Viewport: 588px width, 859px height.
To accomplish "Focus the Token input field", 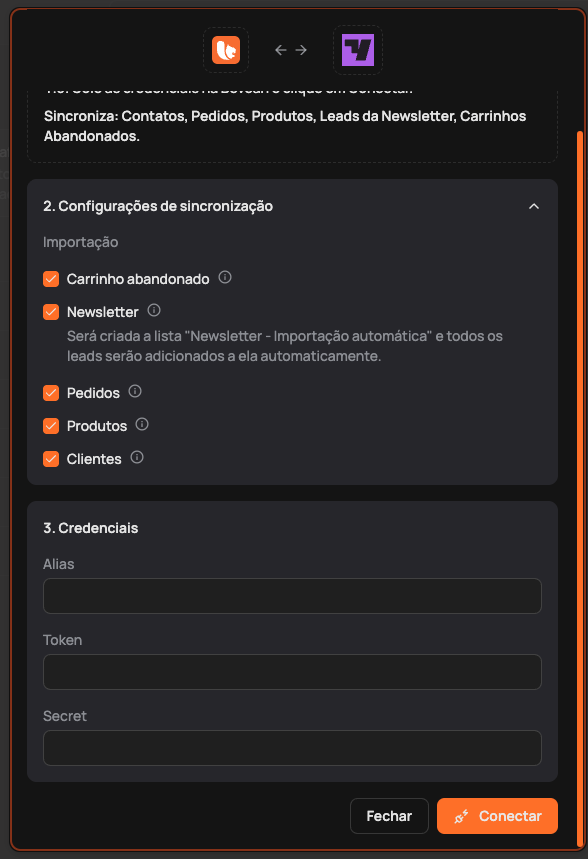I will click(x=292, y=672).
